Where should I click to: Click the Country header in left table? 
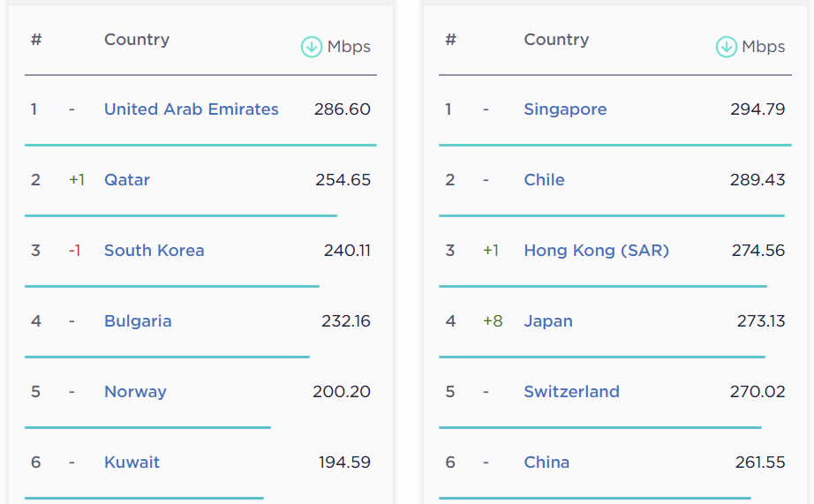pos(137,40)
